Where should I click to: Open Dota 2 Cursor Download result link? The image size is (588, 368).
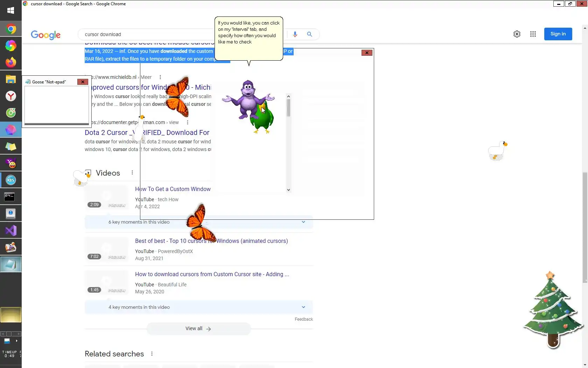click(147, 132)
